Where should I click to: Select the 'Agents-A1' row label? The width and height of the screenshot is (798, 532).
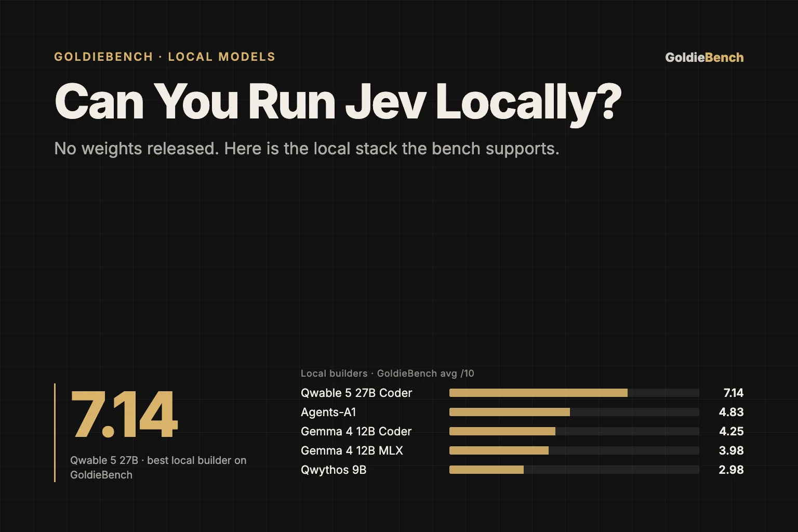coord(328,412)
